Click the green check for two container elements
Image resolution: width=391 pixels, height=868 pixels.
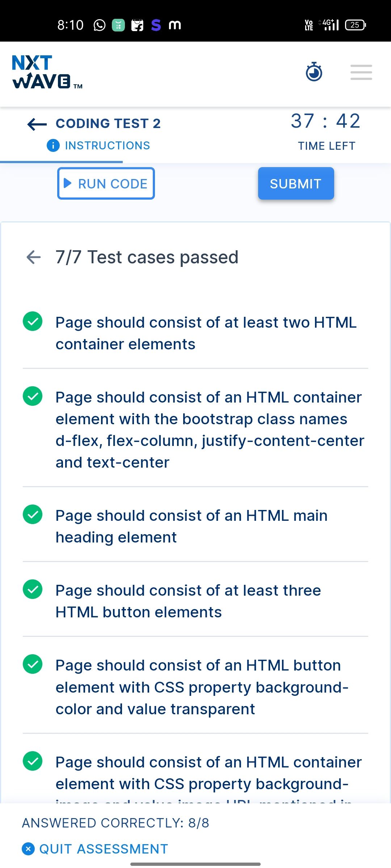point(33,321)
